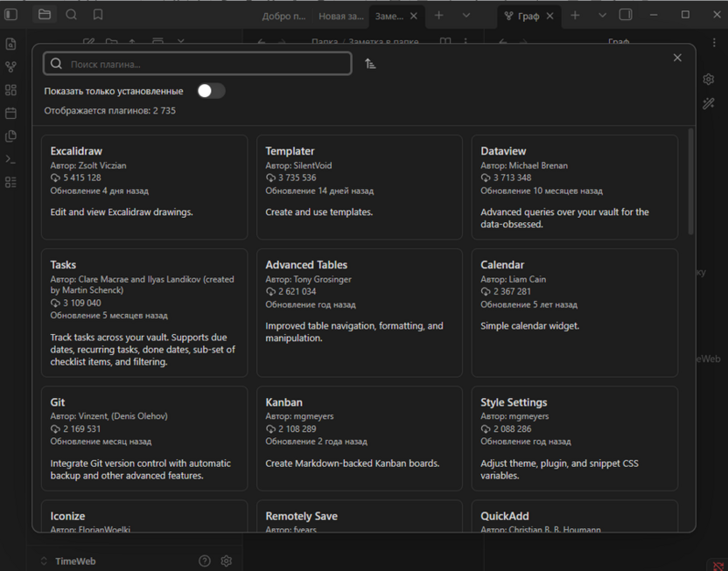Click the sort plugins icon

pos(370,64)
